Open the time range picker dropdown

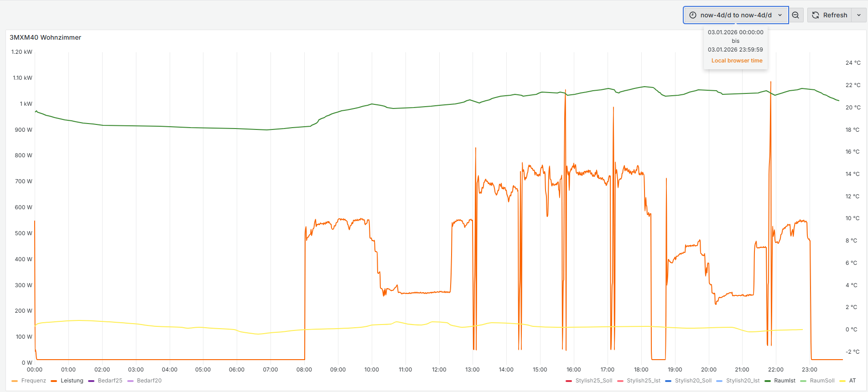tap(736, 15)
